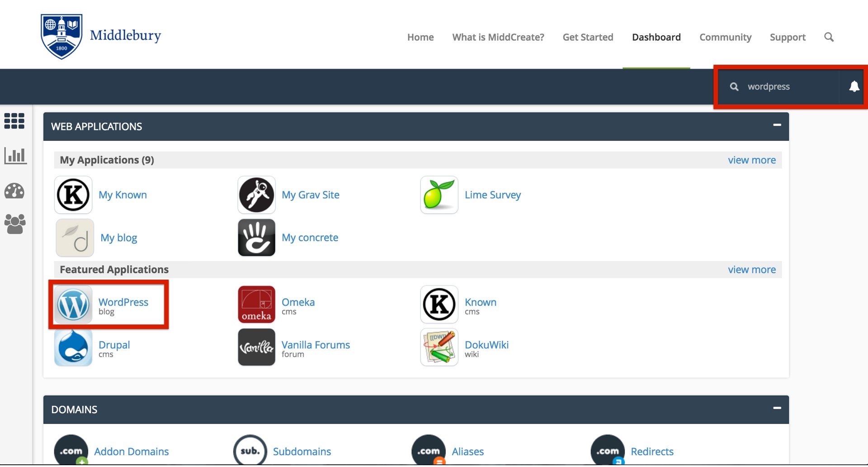
Task: Open the Lime Survey icon
Action: coord(439,195)
